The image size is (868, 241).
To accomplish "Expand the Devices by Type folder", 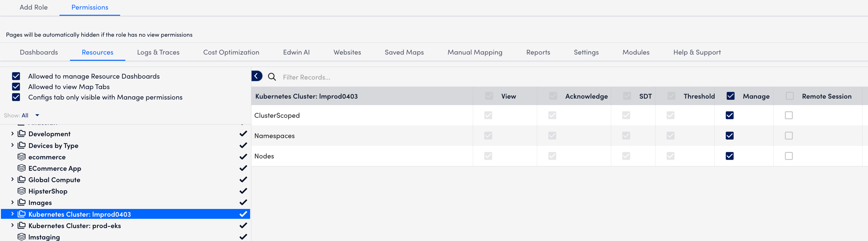I will coord(12,145).
